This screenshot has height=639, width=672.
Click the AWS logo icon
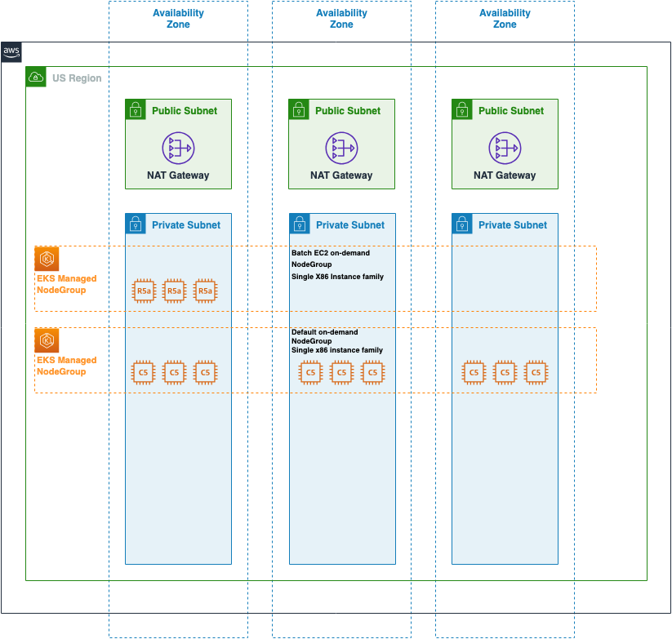11,52
